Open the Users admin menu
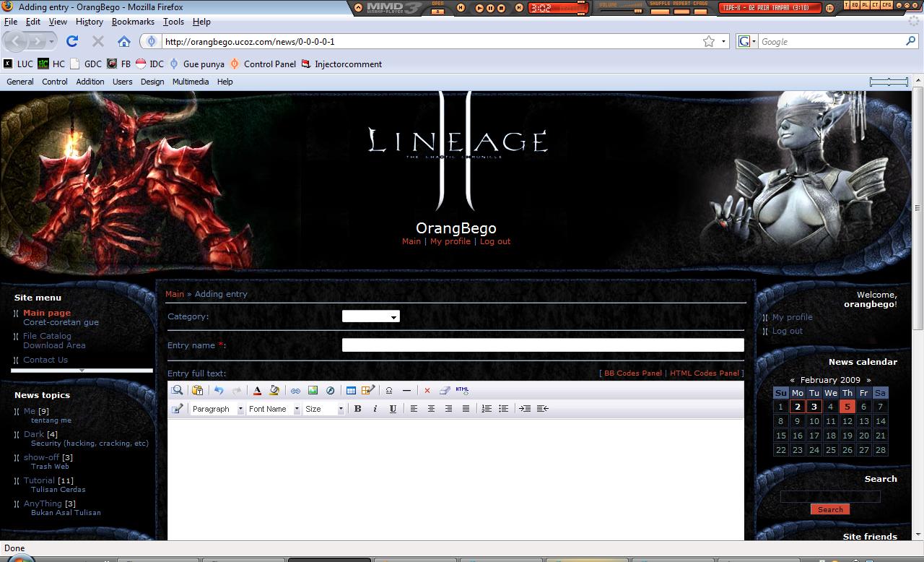This screenshot has width=924, height=562. point(122,82)
